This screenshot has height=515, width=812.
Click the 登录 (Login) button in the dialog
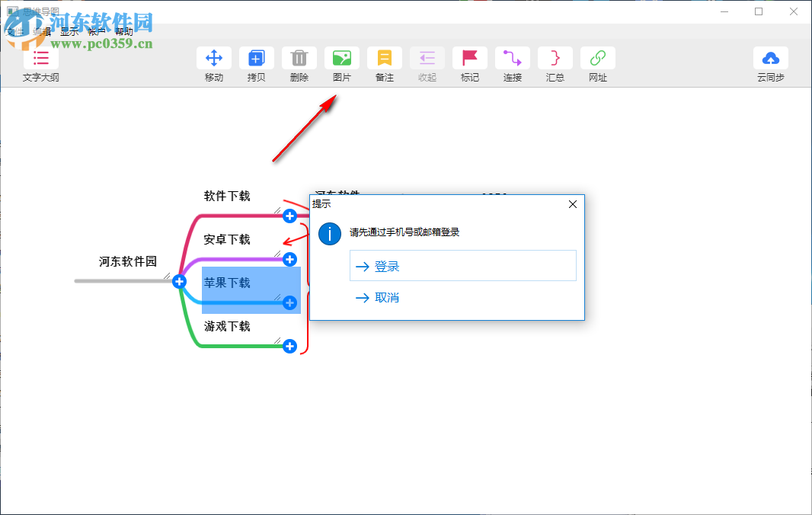(463, 265)
